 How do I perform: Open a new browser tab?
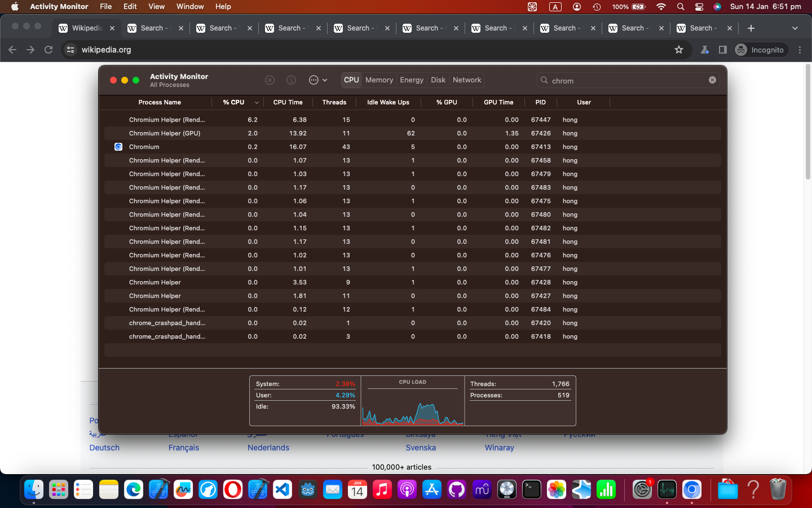pyautogui.click(x=752, y=28)
